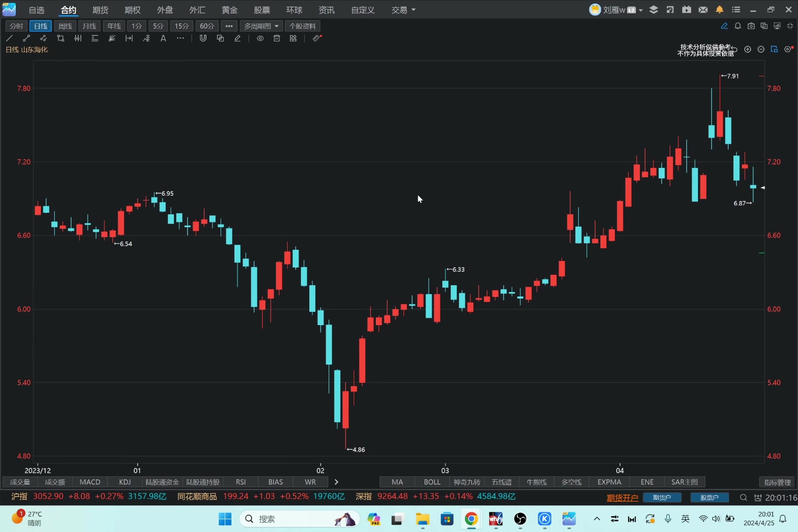Viewport: 798px width, 532px height.
Task: Toggle drawing visibility with the eye icon
Action: 260,38
